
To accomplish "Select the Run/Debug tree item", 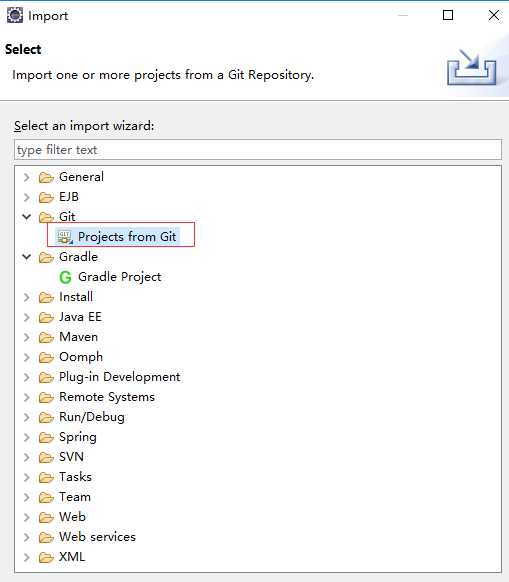I will click(92, 417).
